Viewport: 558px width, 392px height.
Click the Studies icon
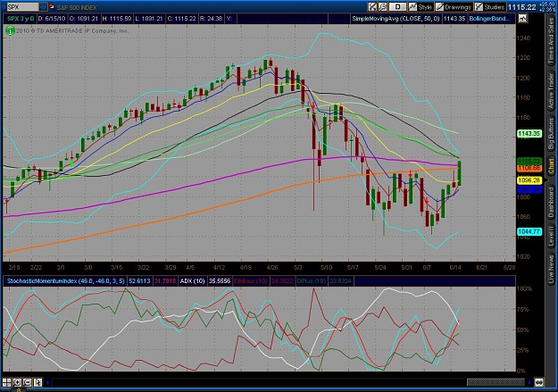pyautogui.click(x=479, y=7)
